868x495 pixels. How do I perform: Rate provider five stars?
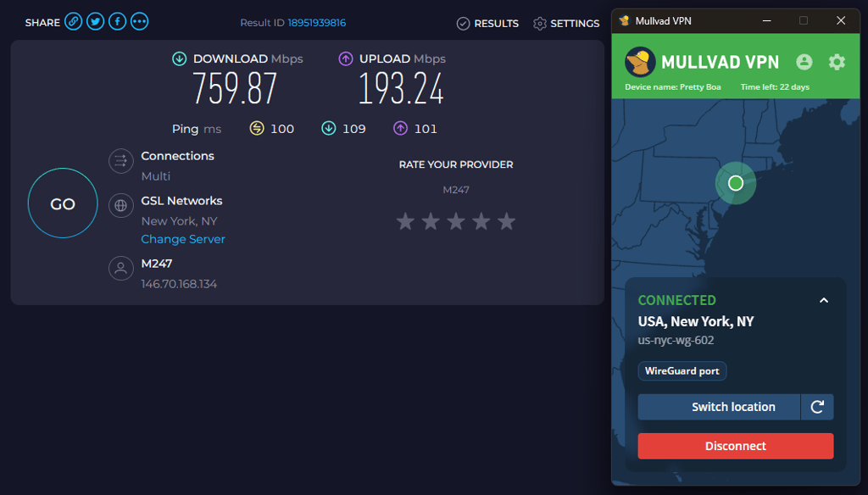pos(507,221)
